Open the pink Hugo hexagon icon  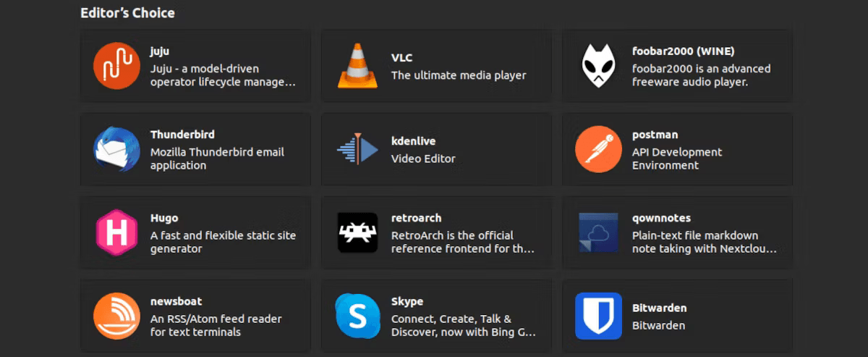tap(116, 232)
